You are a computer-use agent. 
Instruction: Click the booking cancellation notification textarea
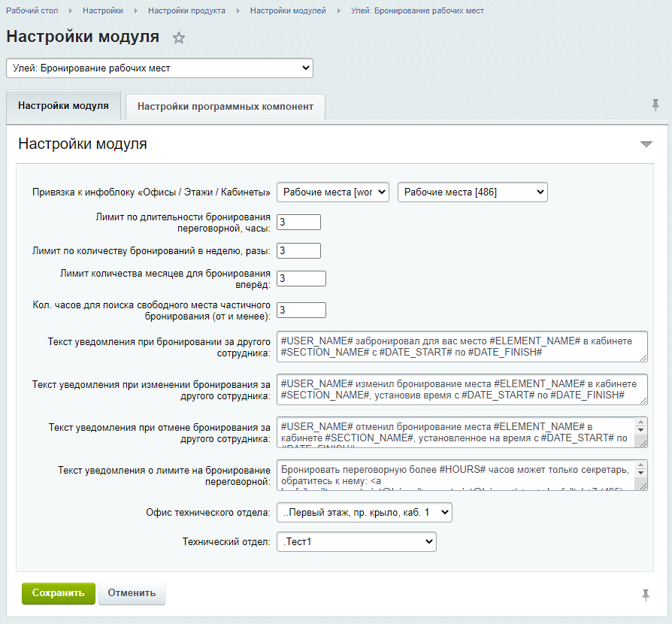tap(462, 432)
